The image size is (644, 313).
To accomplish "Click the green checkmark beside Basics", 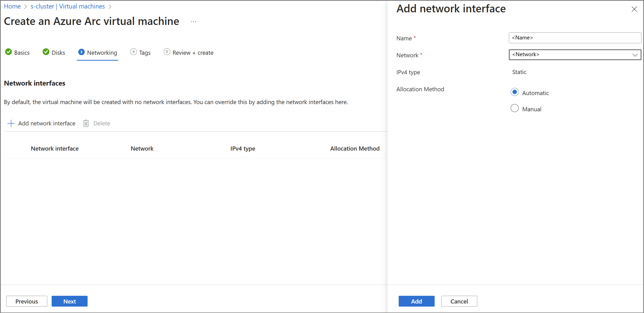I will coord(8,52).
